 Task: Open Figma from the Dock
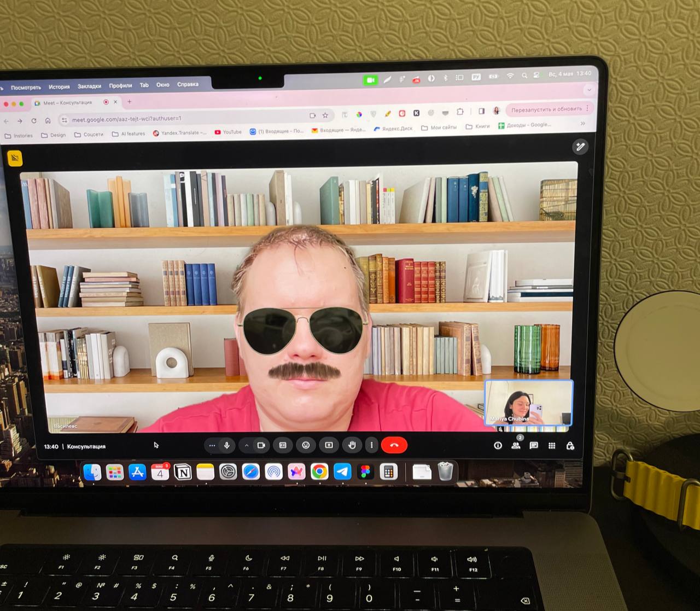[365, 472]
